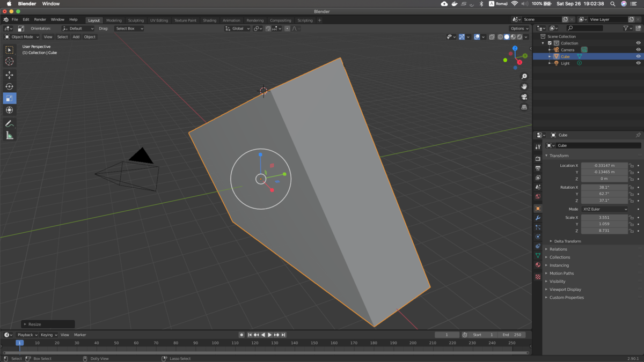This screenshot has width=644, height=362.
Task: Open the XYZ Euler rotation mode dropdown
Action: click(x=604, y=209)
